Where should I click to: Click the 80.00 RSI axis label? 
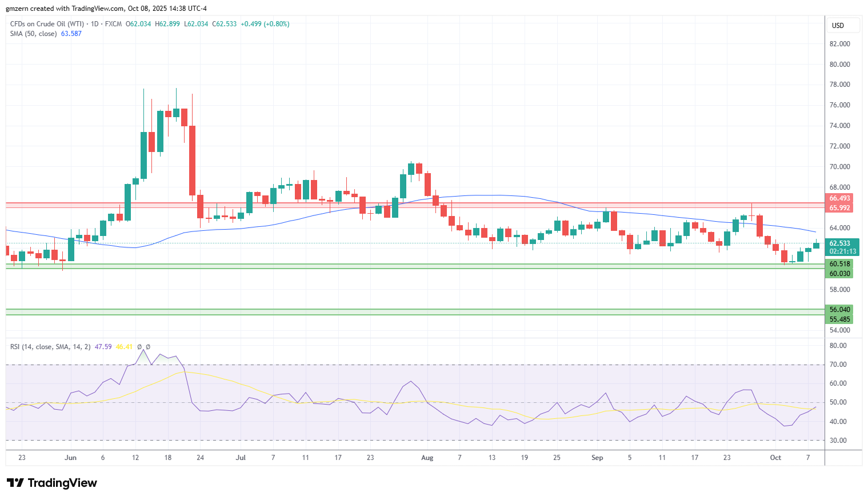[838, 346]
